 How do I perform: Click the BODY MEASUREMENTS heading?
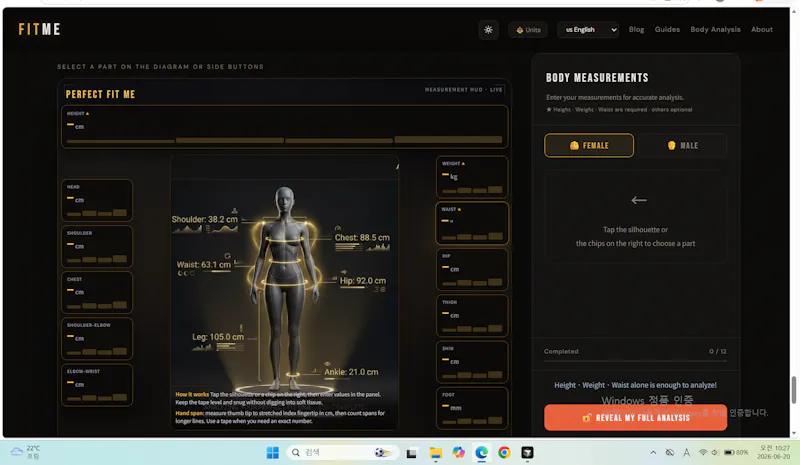pos(597,78)
